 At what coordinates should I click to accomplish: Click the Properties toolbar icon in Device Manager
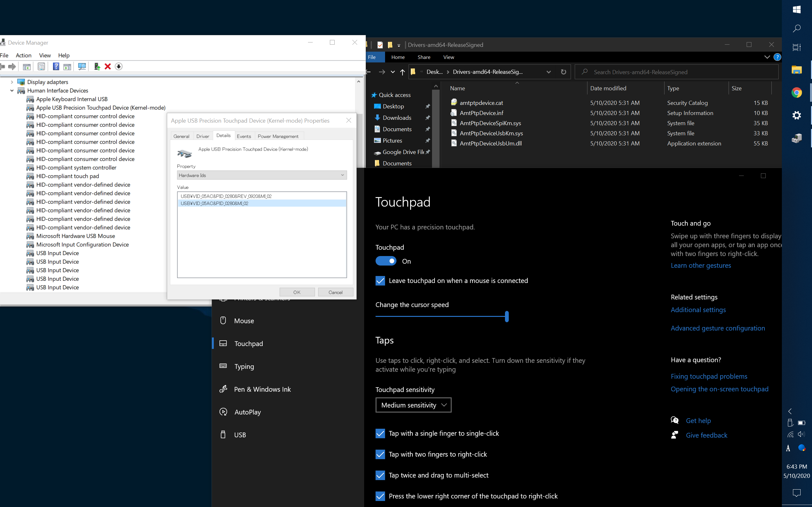pos(41,67)
